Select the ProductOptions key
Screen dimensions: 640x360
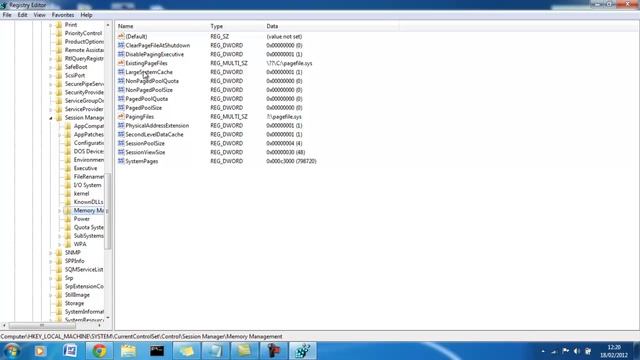(84, 42)
